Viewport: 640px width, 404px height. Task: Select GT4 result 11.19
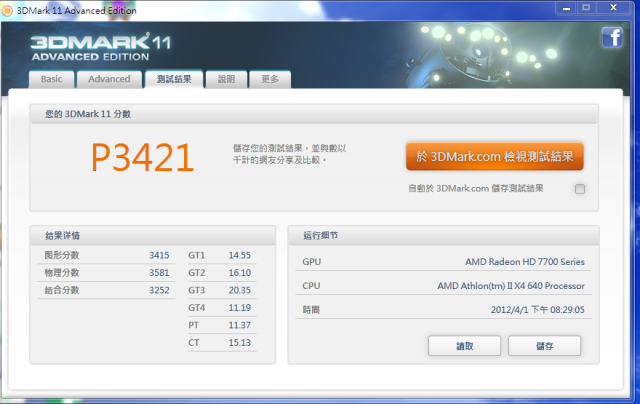[x=240, y=308]
